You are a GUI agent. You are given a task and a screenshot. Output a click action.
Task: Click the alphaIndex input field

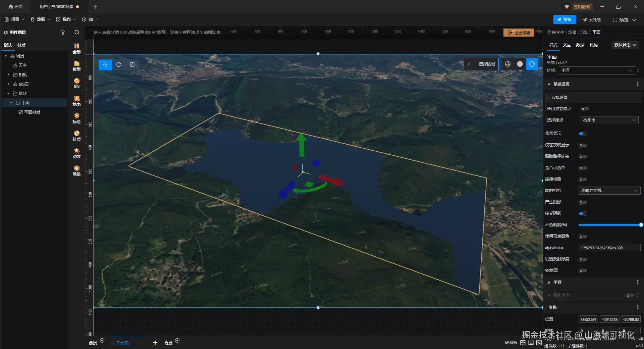coord(609,248)
